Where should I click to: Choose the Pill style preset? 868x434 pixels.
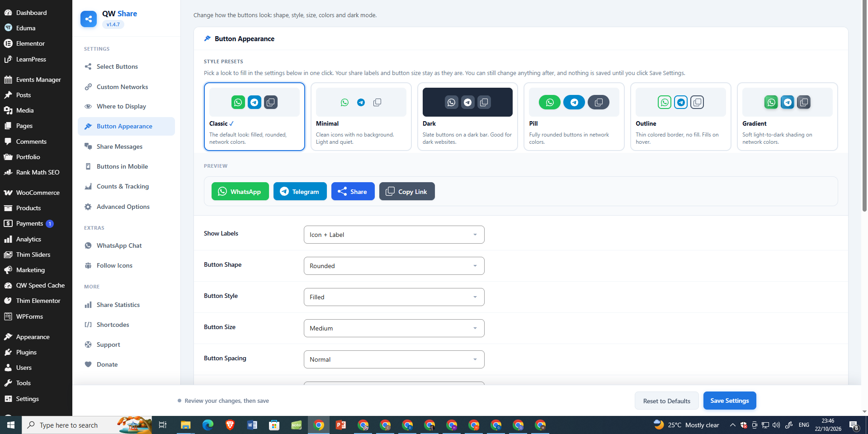[574, 117]
